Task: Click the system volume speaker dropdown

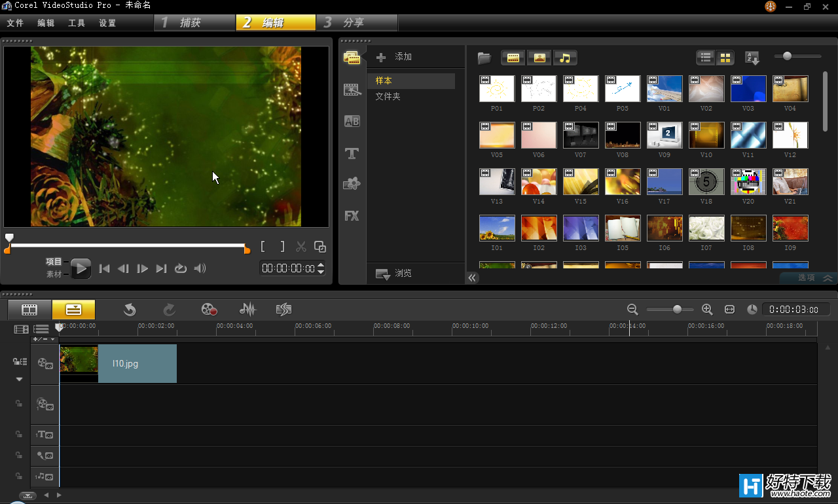Action: pyautogui.click(x=200, y=268)
